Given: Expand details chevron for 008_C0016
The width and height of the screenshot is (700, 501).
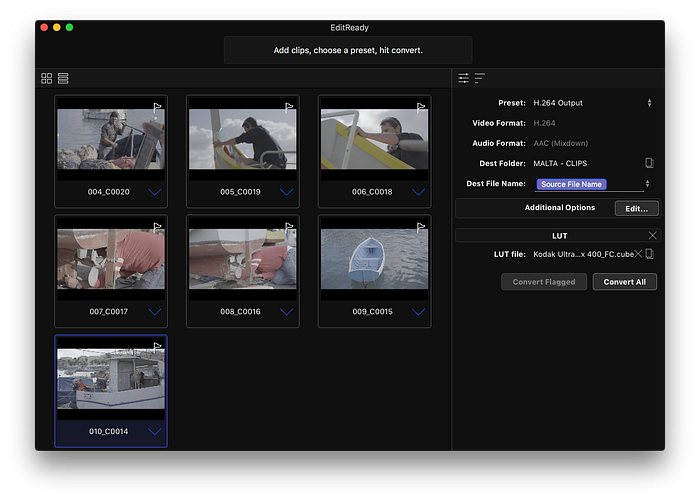Looking at the screenshot, I should pyautogui.click(x=286, y=312).
